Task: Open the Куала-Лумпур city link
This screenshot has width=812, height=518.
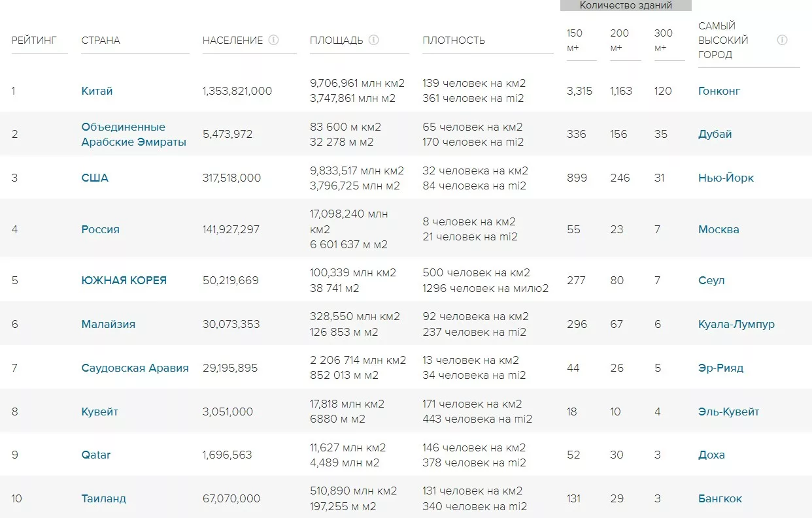Action: pos(736,324)
